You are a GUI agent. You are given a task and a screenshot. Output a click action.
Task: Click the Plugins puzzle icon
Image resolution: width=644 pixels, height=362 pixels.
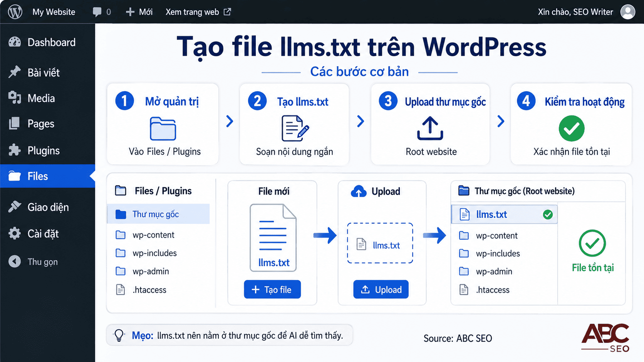point(15,150)
